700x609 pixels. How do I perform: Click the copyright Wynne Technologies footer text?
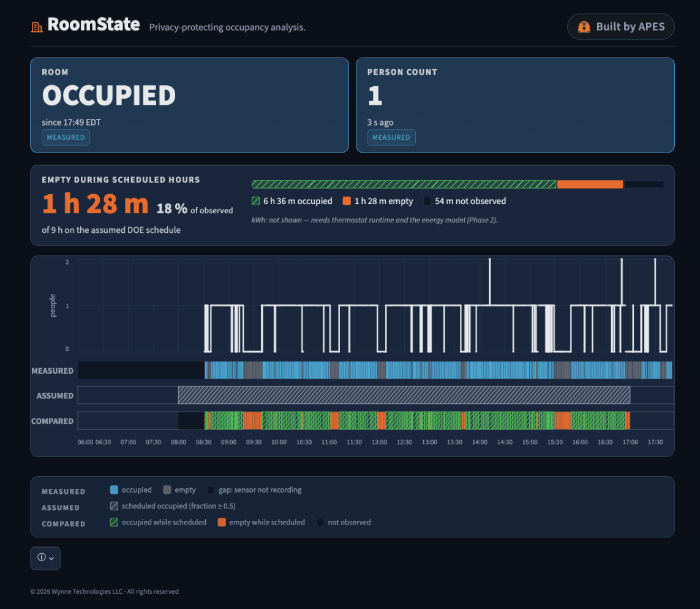click(x=105, y=592)
